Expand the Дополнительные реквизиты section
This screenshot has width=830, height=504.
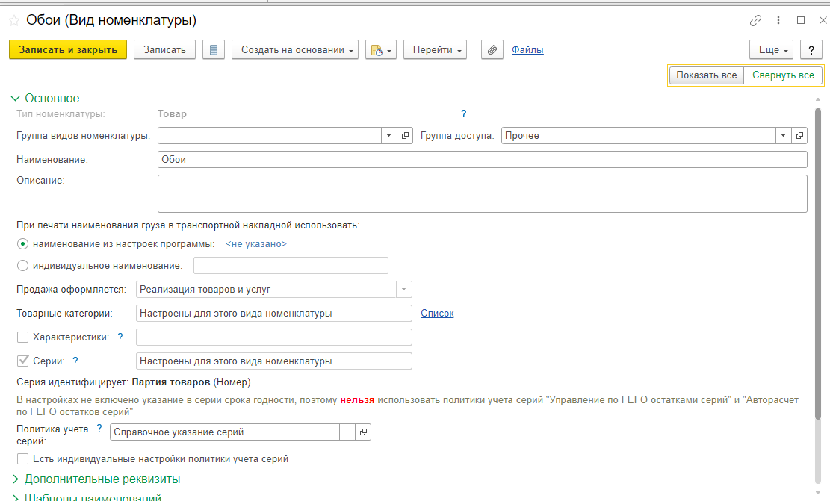[102, 479]
